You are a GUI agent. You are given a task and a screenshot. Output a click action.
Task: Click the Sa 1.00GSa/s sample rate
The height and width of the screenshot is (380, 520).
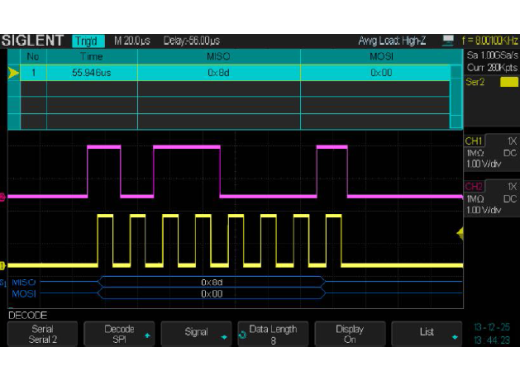pyautogui.click(x=492, y=55)
